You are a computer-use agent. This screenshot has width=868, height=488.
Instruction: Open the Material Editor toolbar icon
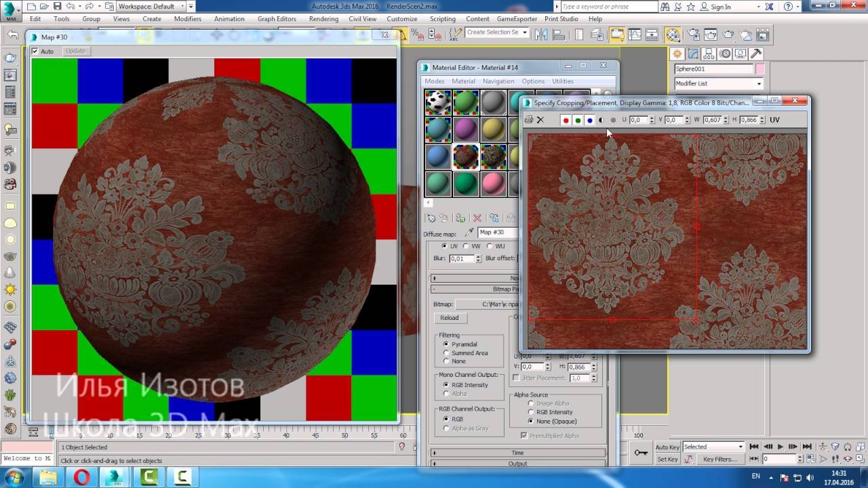673,34
